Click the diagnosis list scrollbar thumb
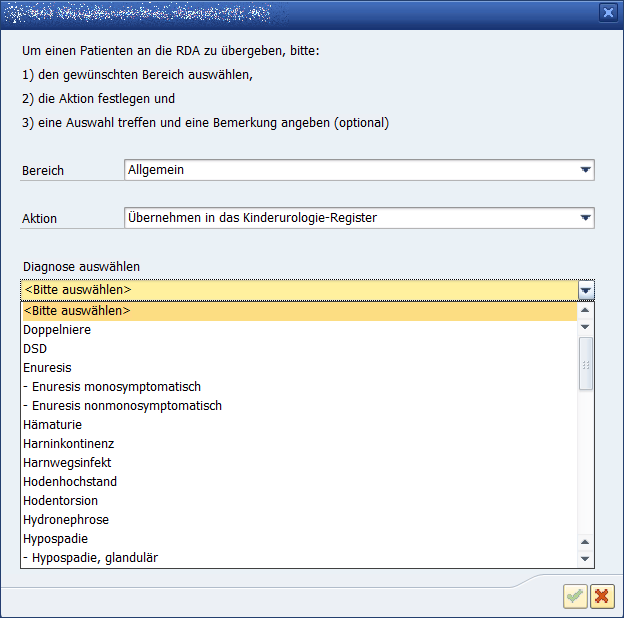Viewport: 624px width, 618px height. tap(586, 364)
